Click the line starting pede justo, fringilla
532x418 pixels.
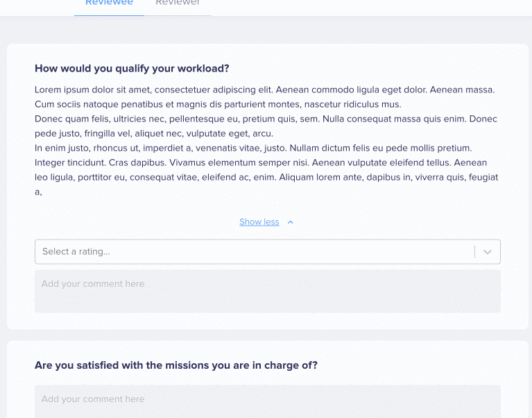[x=154, y=133]
